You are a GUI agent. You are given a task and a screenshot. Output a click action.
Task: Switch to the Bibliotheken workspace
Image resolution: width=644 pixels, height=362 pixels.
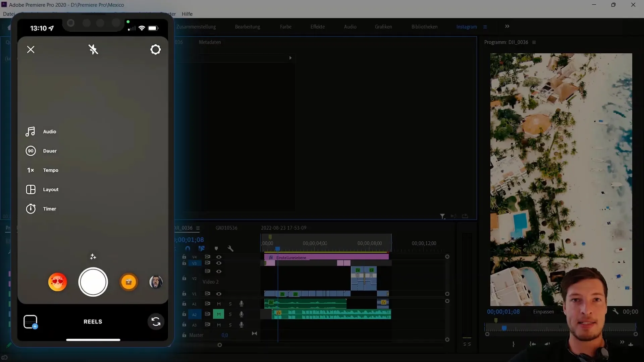pyautogui.click(x=424, y=27)
